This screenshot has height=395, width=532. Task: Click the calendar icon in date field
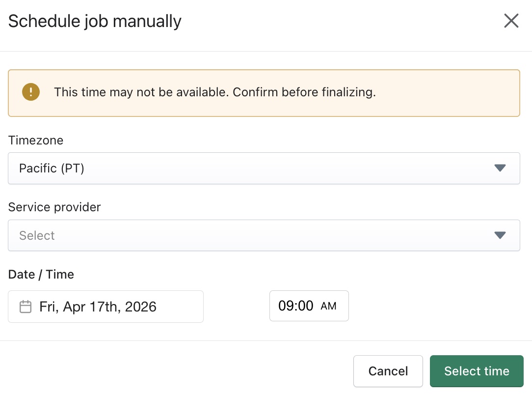coord(25,307)
